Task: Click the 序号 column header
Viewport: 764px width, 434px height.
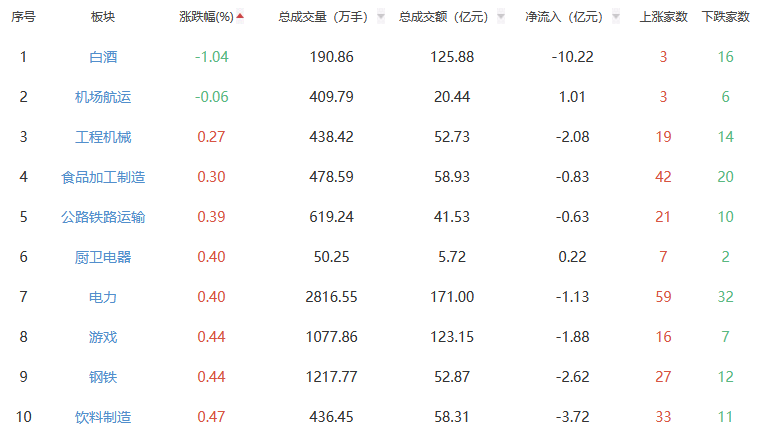Action: point(23,17)
